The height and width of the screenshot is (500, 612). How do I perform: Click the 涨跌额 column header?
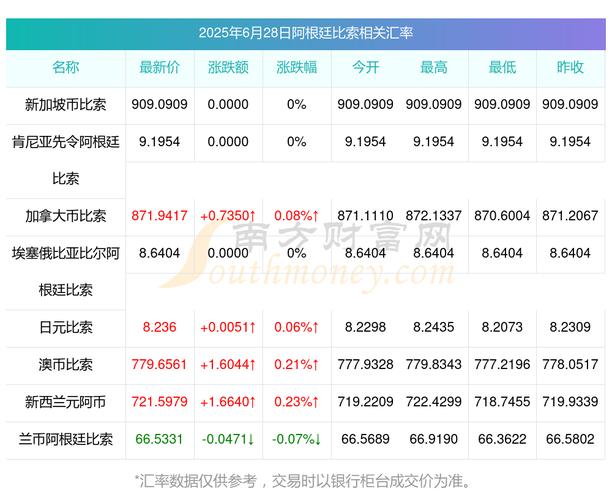point(228,67)
